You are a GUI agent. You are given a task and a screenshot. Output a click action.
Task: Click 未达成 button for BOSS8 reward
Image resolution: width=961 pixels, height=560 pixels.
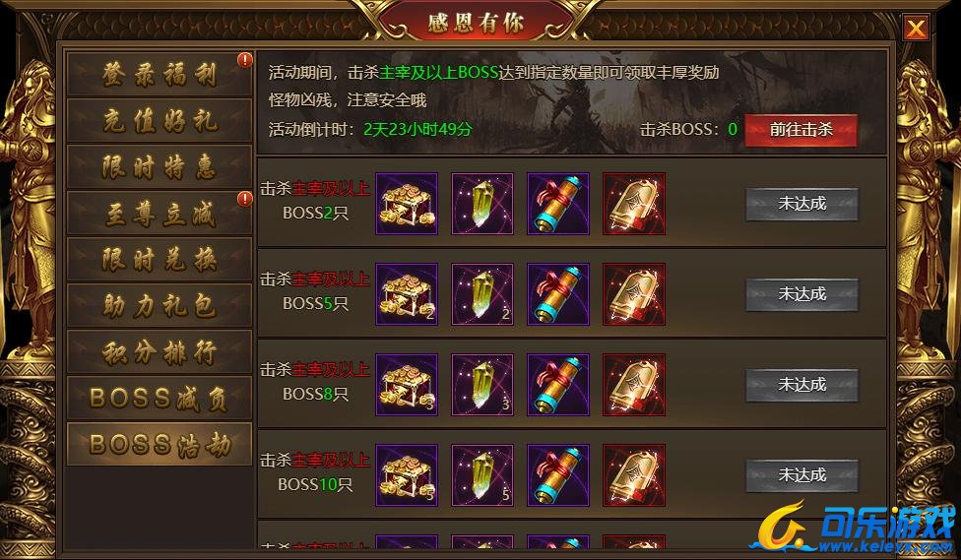pyautogui.click(x=801, y=385)
